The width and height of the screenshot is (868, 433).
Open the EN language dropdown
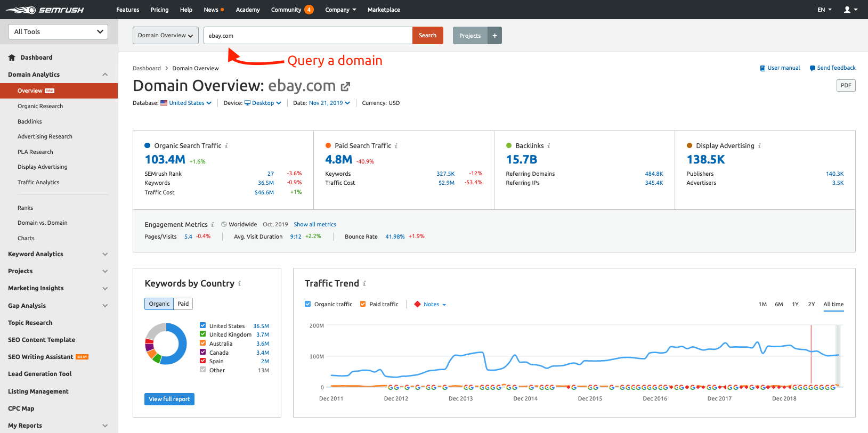point(824,10)
